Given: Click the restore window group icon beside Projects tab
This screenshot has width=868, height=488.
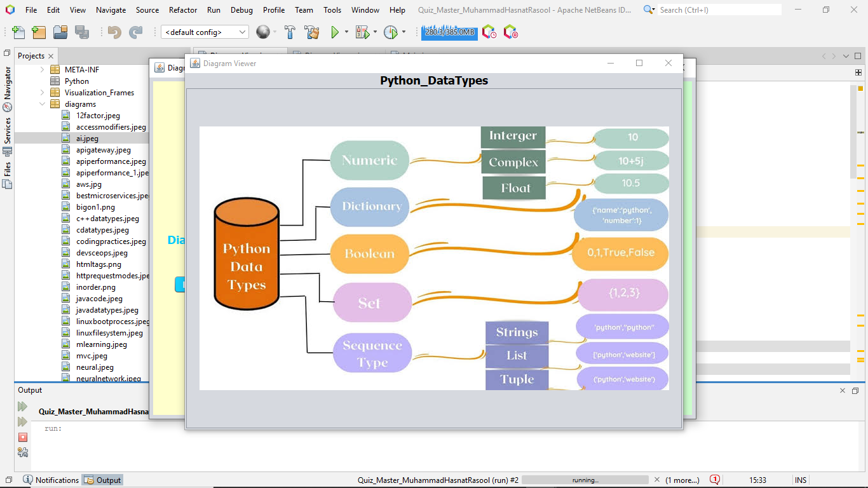Looking at the screenshot, I should 8,53.
